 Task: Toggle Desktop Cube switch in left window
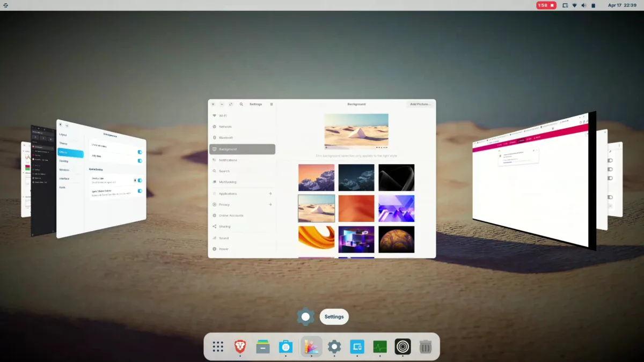coord(140,181)
